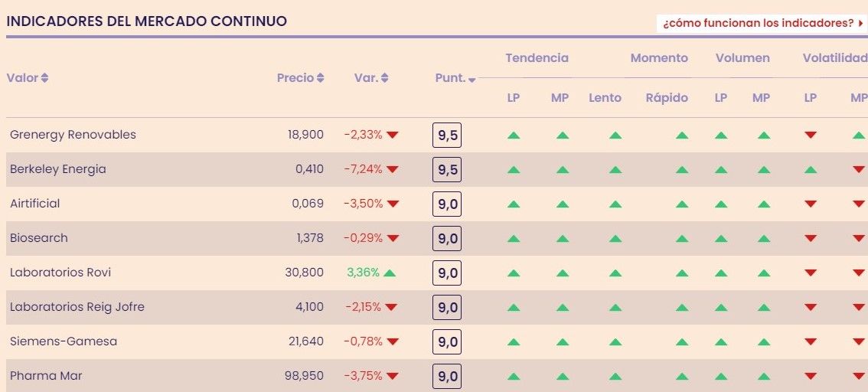This screenshot has height=392, width=868.
Task: Sort the table by Var. column
Action: (371, 78)
